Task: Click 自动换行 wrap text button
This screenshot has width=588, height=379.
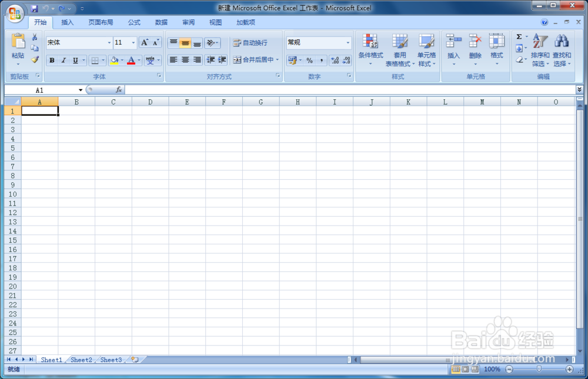Action: [x=250, y=43]
